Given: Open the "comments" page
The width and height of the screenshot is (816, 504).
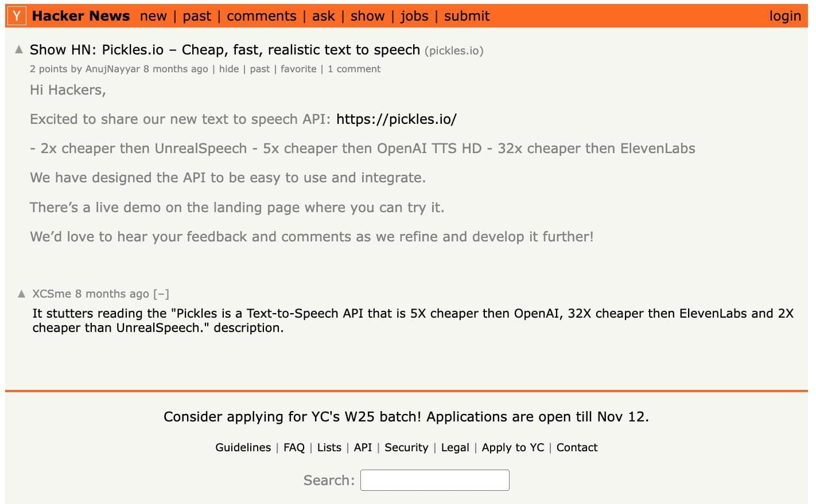Looking at the screenshot, I should (261, 16).
